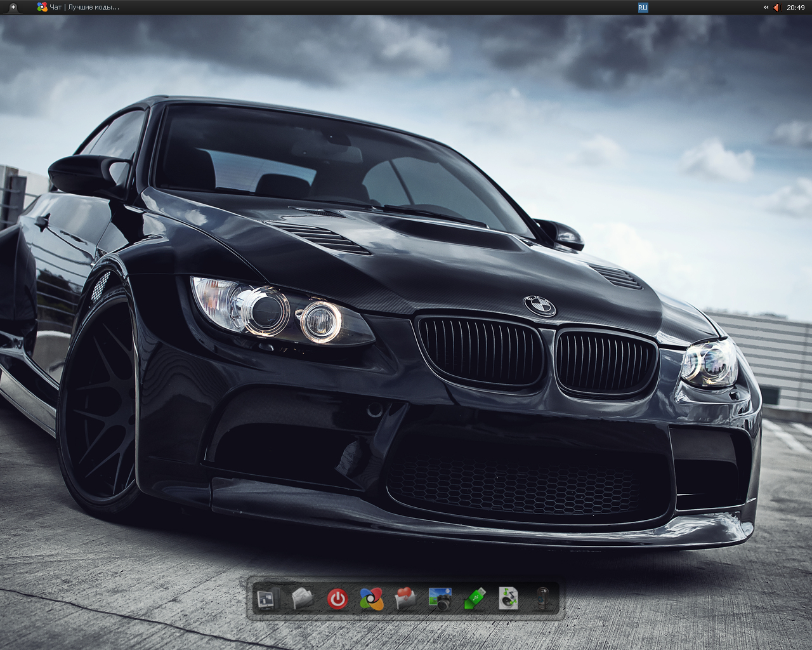Click the RU language indicator
The width and height of the screenshot is (812, 650).
[x=643, y=8]
